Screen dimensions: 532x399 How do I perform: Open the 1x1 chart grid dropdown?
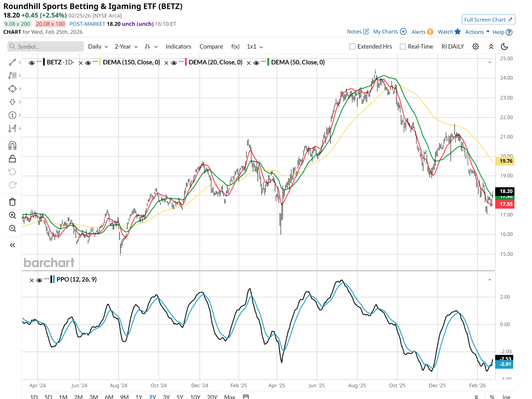click(x=255, y=47)
